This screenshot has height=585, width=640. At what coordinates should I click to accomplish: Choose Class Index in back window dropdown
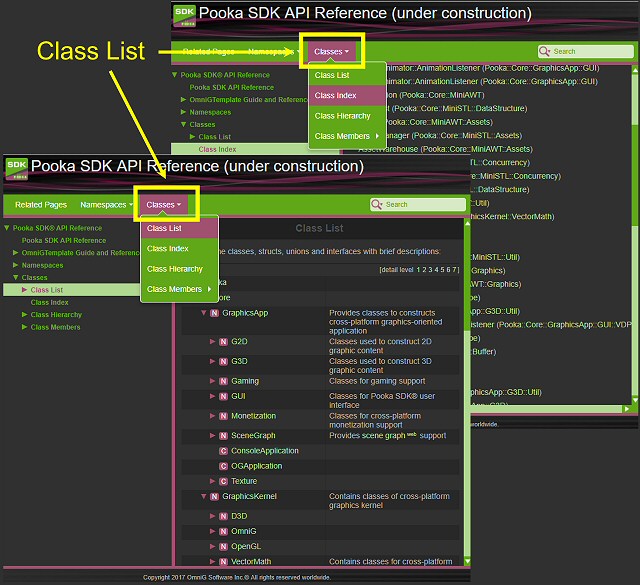pyautogui.click(x=347, y=96)
